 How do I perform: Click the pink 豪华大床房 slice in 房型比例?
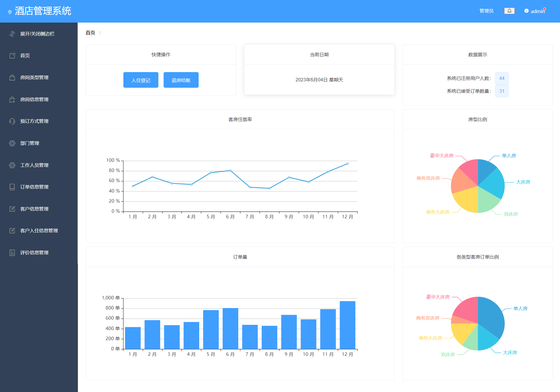click(470, 169)
